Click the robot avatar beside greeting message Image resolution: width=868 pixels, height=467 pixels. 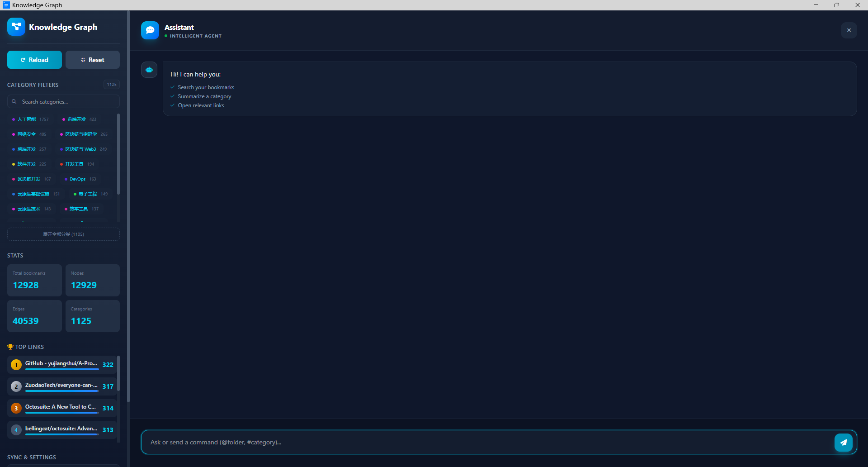[149, 70]
